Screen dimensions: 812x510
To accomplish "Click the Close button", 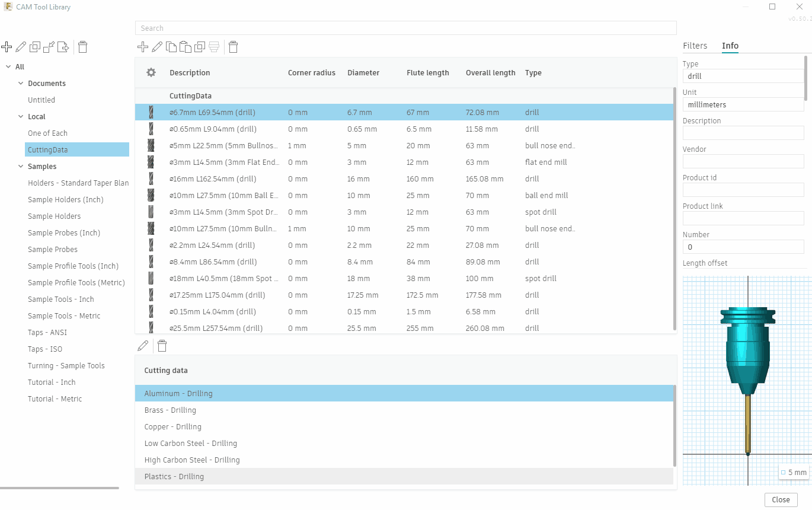I will coord(781,499).
